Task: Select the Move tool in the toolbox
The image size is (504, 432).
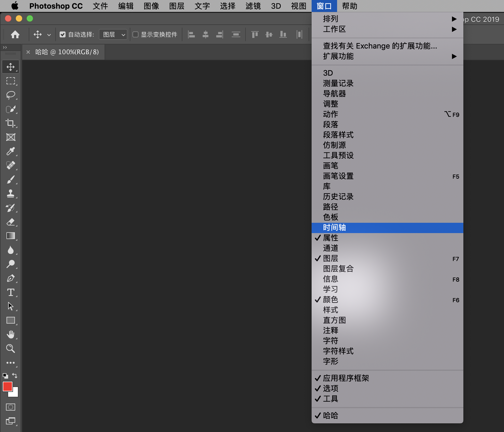Action: point(11,67)
